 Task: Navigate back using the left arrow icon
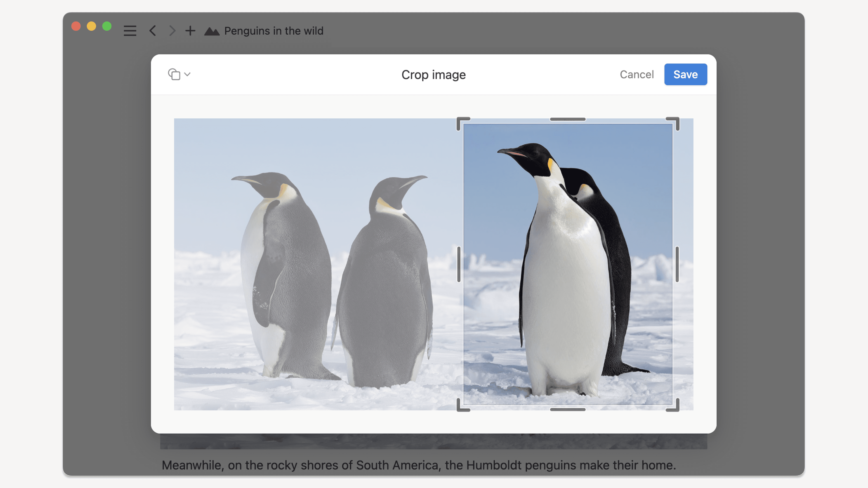point(152,31)
